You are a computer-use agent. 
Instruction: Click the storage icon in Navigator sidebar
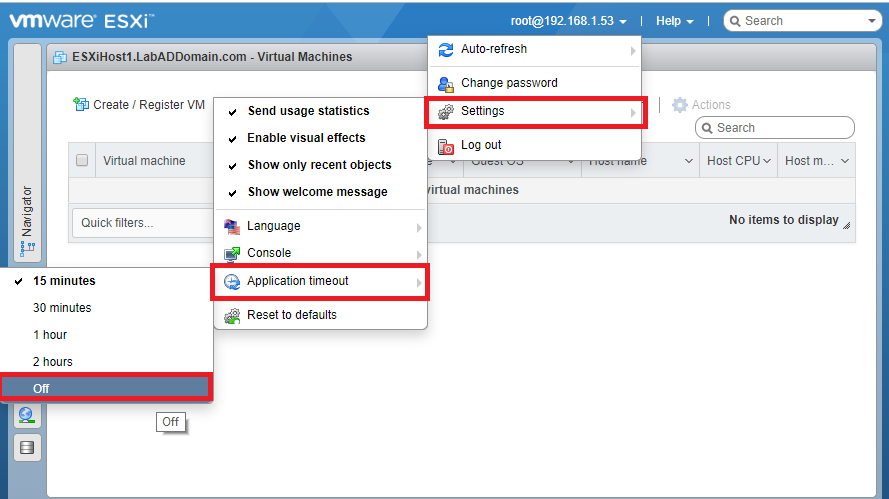point(27,447)
